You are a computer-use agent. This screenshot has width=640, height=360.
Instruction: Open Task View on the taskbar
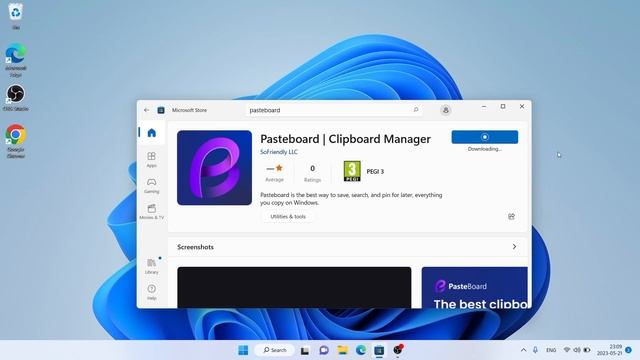click(x=304, y=350)
